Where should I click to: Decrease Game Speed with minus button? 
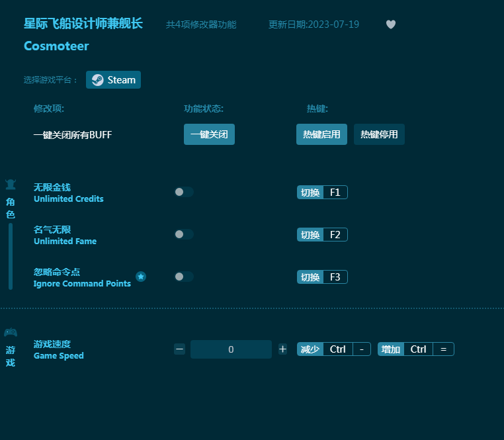coord(180,349)
